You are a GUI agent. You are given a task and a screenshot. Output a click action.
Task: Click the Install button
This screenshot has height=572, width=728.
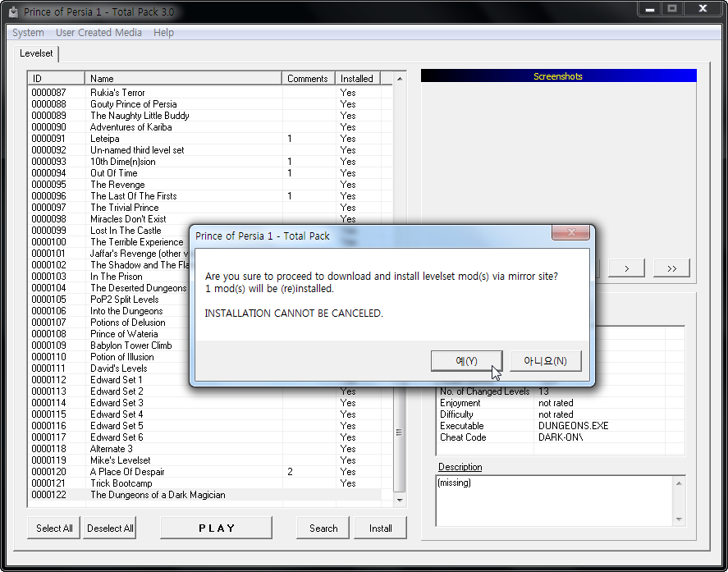pyautogui.click(x=381, y=529)
